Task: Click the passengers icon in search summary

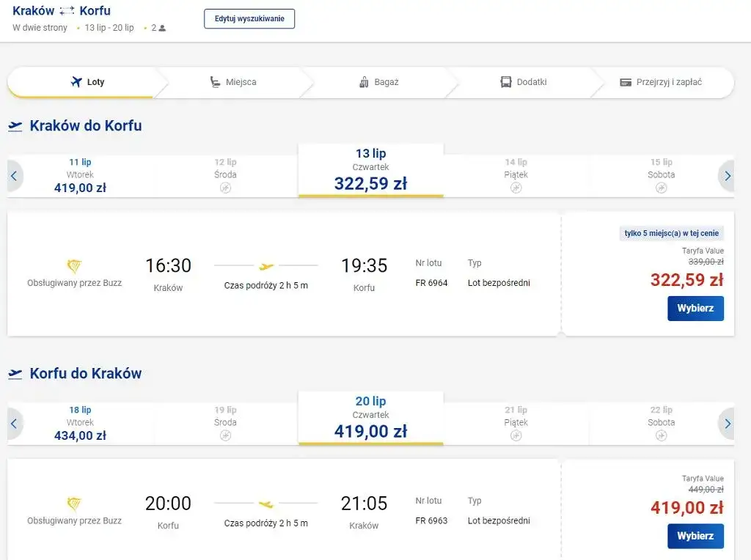Action: point(162,28)
